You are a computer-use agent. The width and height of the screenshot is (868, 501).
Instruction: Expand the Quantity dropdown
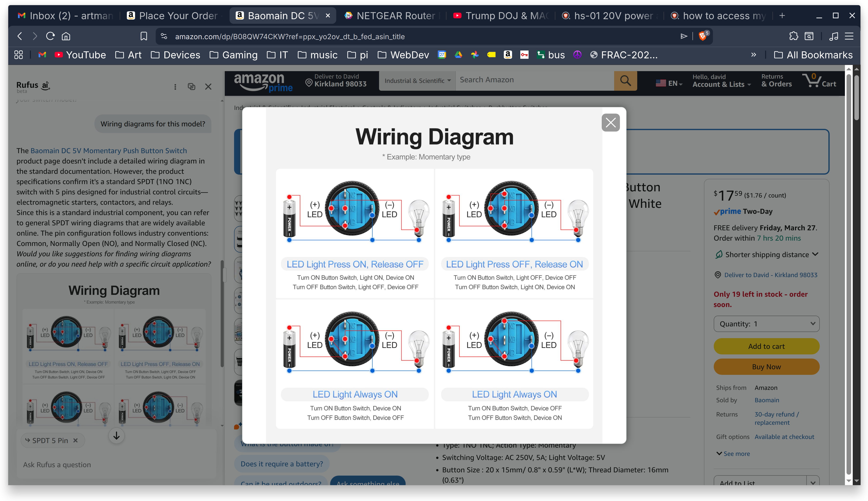click(x=766, y=324)
